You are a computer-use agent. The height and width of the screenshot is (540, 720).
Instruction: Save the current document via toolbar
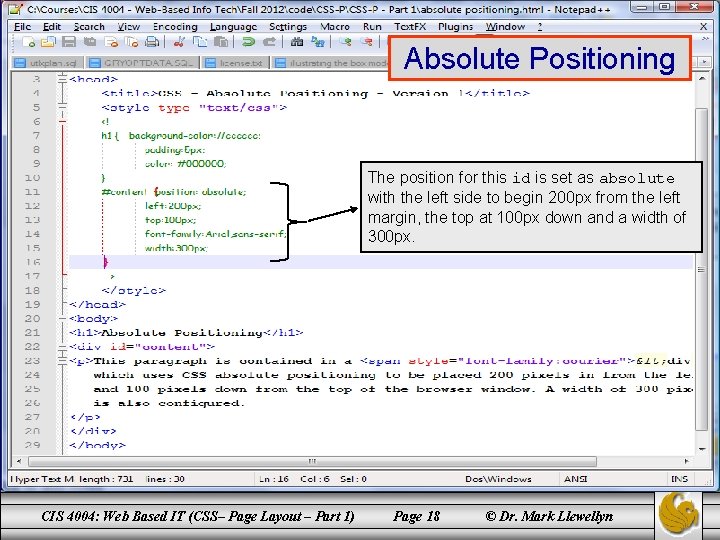pyautogui.click(x=69, y=42)
